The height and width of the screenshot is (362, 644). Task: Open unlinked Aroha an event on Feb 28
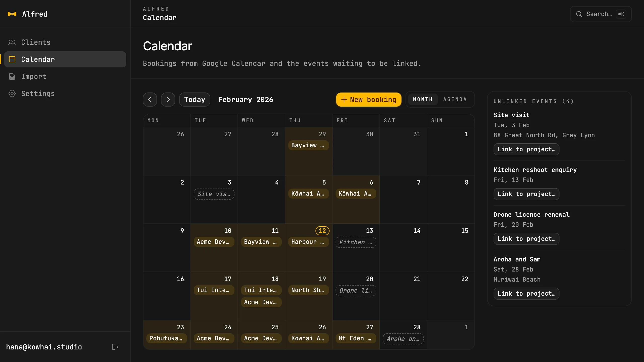[403, 339]
